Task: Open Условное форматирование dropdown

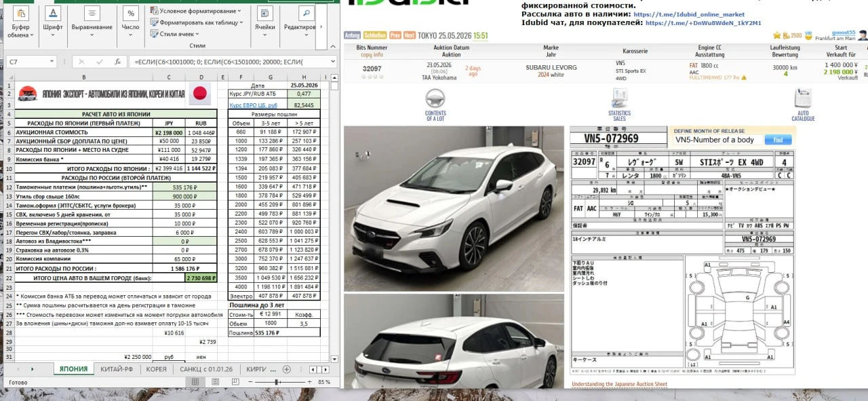Action: (x=197, y=11)
